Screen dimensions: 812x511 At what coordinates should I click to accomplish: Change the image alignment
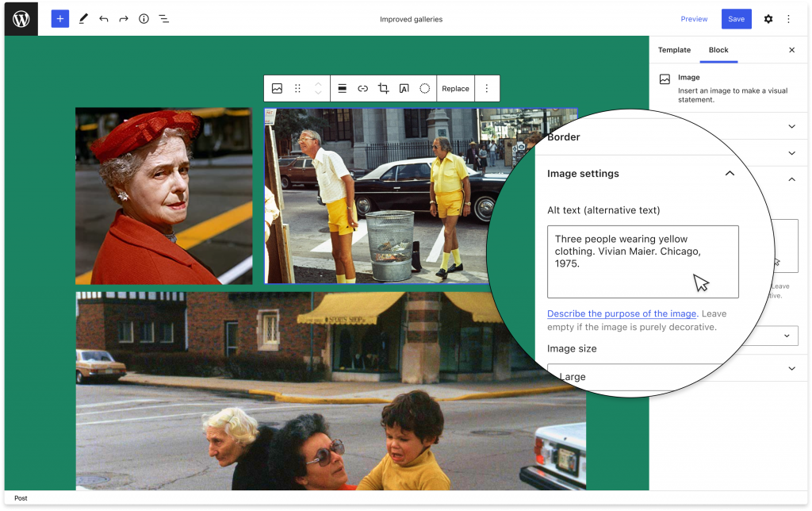342,89
